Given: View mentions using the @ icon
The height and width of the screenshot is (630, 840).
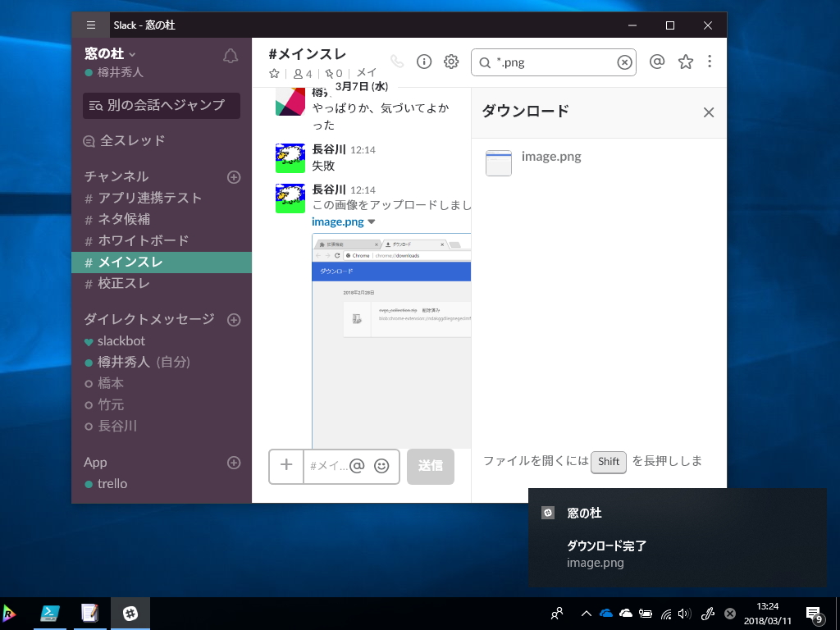Looking at the screenshot, I should point(656,62).
